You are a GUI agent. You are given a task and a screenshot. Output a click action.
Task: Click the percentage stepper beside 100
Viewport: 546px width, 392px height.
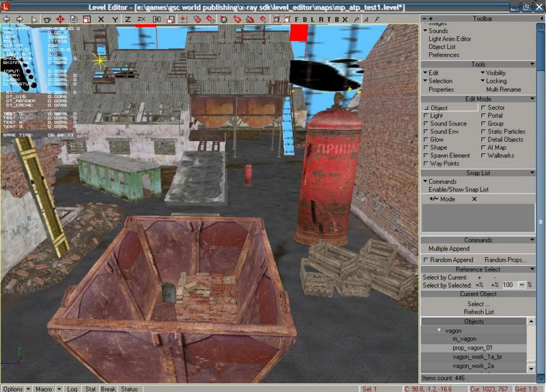[x=521, y=285]
